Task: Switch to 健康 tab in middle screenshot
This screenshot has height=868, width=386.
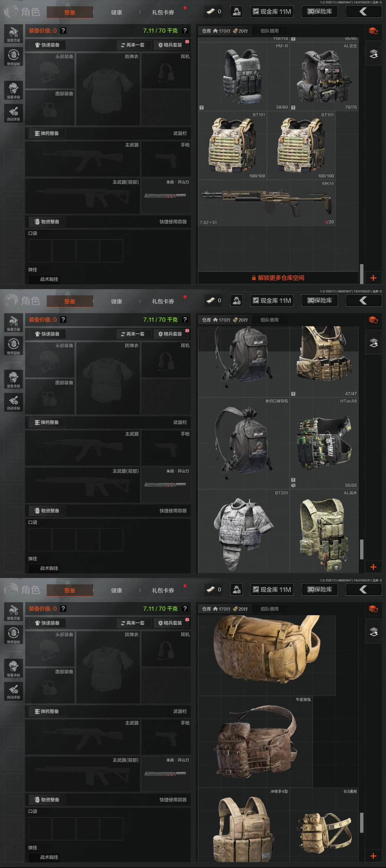Action: coord(116,302)
